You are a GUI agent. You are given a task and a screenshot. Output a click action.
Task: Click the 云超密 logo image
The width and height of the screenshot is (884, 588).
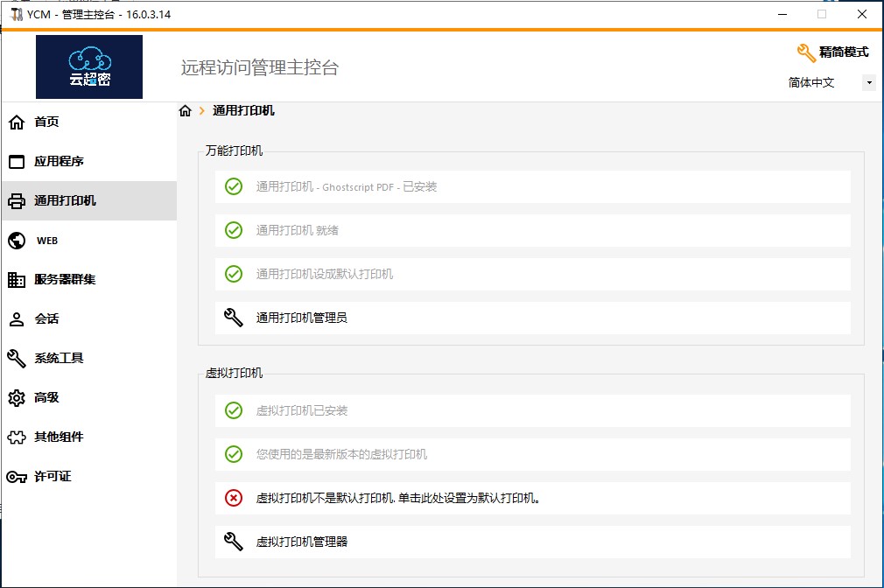89,66
